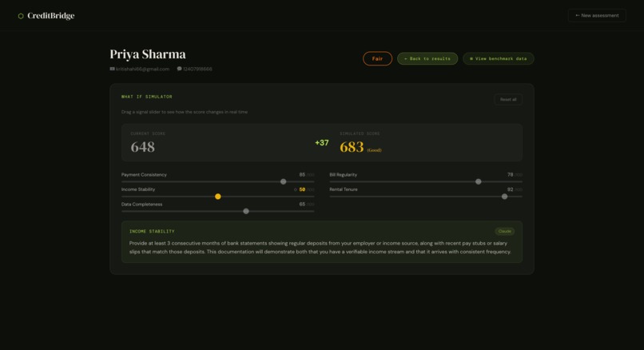Click the Income Stability value 50
This screenshot has width=644, height=350.
pyautogui.click(x=302, y=189)
